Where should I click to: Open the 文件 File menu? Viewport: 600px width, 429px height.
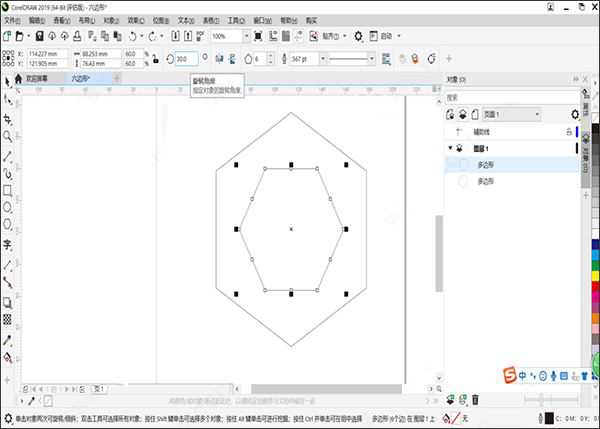point(12,21)
